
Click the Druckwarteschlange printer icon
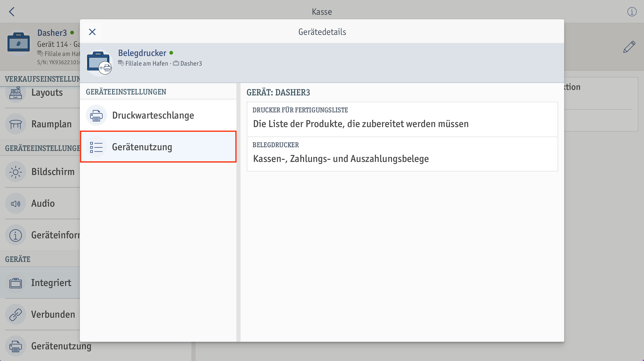point(96,115)
